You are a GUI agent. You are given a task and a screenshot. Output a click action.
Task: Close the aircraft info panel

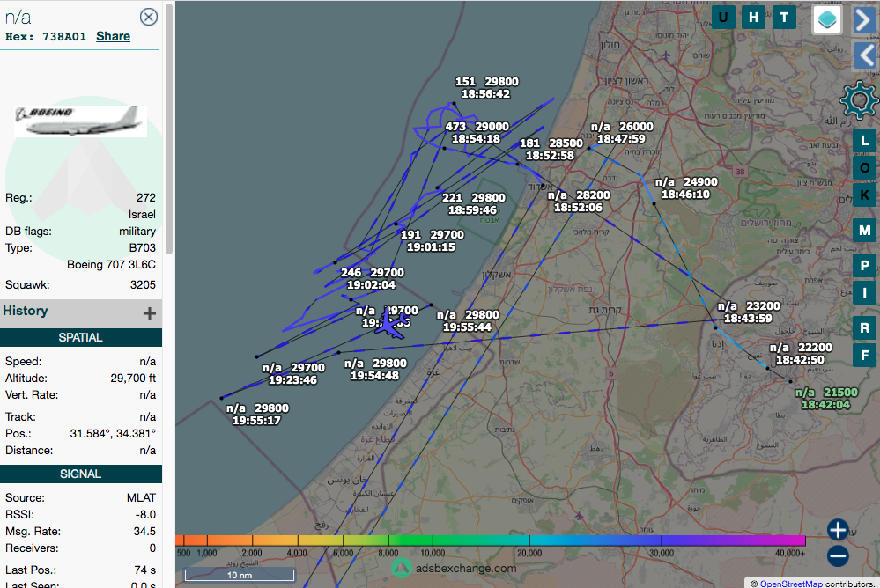pyautogui.click(x=149, y=17)
